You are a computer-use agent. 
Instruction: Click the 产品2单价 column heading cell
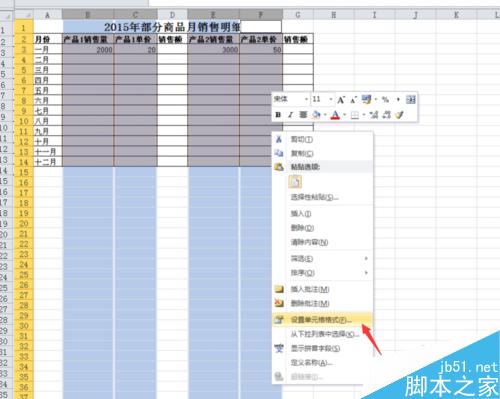pos(261,39)
